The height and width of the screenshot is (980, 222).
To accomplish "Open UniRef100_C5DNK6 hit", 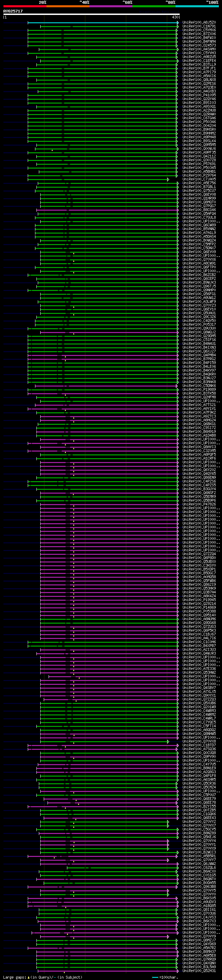I will (199, 386).
